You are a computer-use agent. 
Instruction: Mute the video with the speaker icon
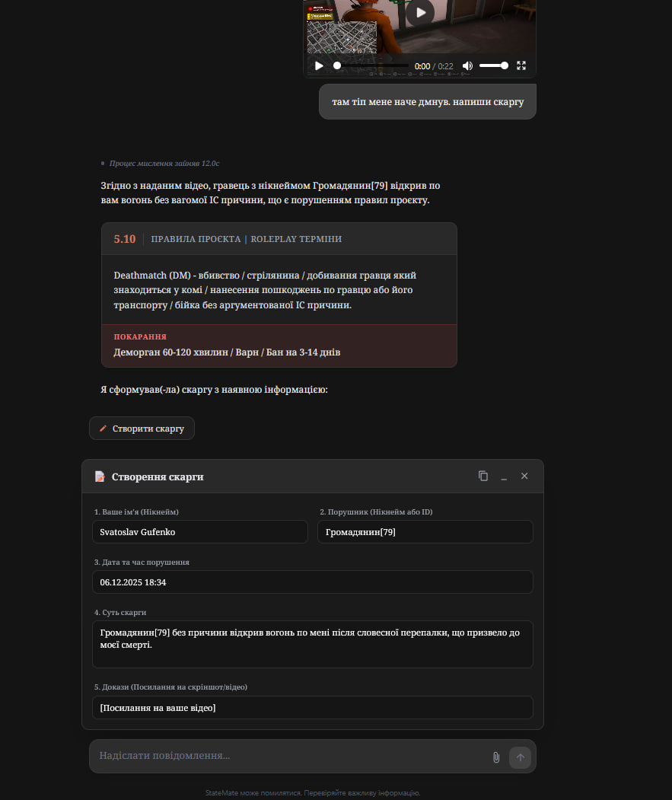click(467, 65)
